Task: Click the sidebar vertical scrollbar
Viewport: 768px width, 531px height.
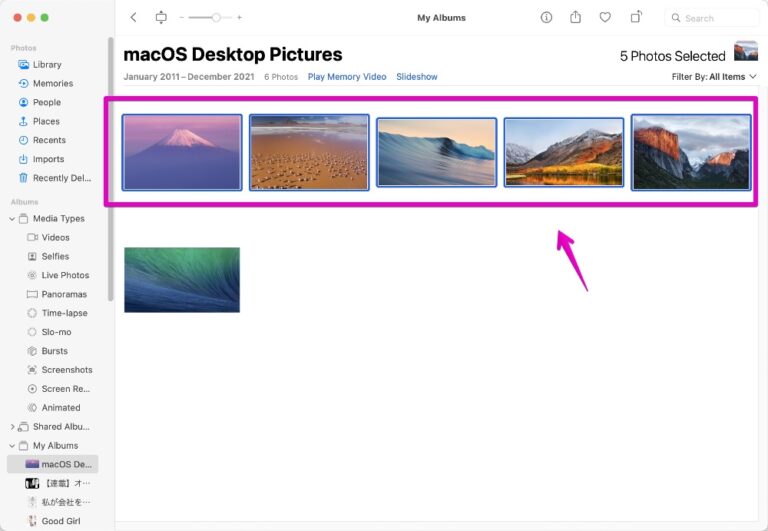Action: point(111,169)
